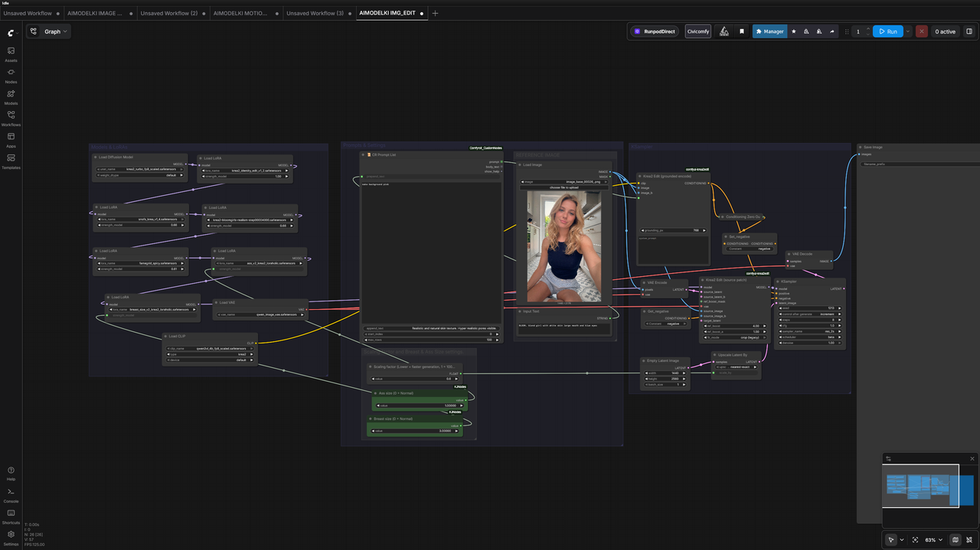Screen dimensions: 980x550
Task: Open the Workflows sidebar panel
Action: (x=11, y=118)
